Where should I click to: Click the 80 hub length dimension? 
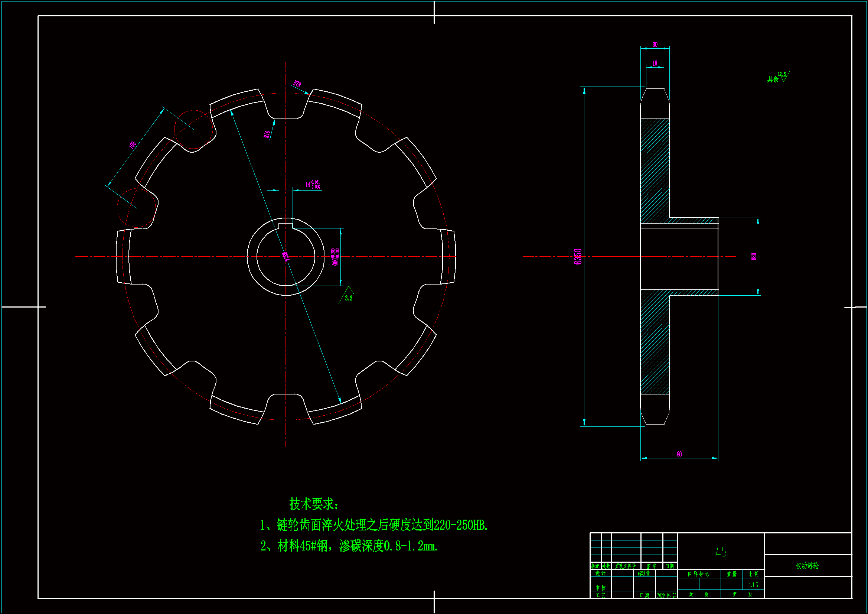point(679,454)
